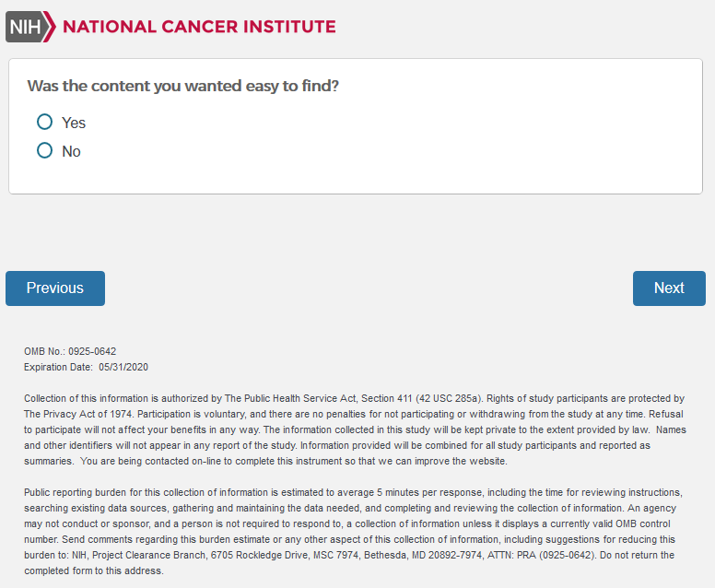
Task: Click the National Cancer Institute header text
Action: (x=199, y=27)
